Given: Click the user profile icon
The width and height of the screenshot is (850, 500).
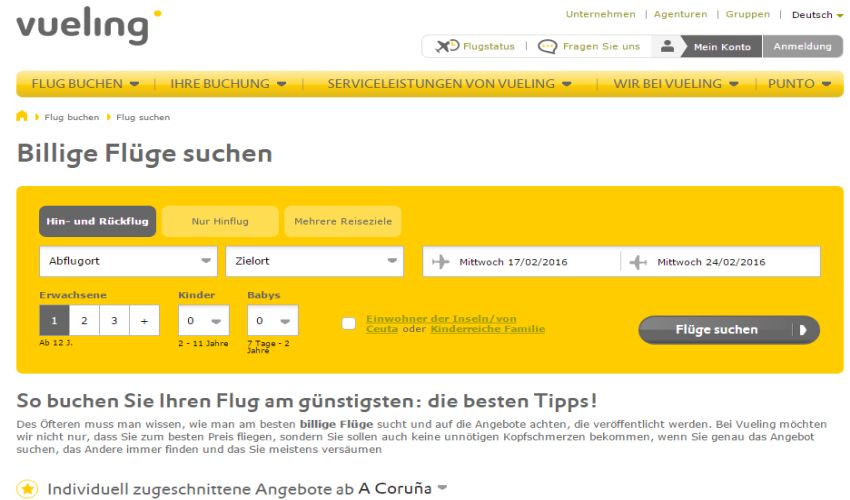Looking at the screenshot, I should point(667,46).
